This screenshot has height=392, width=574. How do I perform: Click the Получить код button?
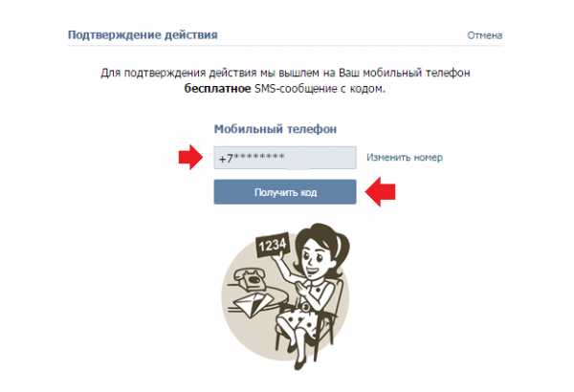(x=285, y=192)
